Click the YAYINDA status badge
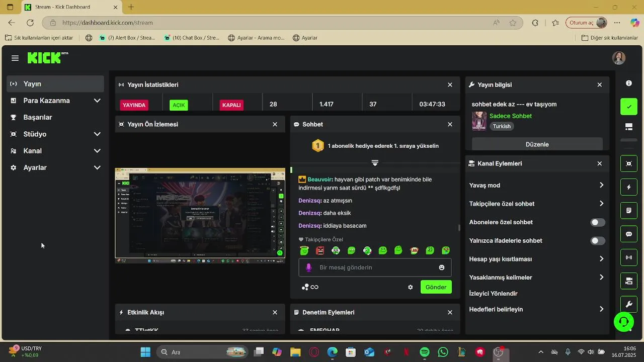Viewport: 644px width, 362px height. 134,105
